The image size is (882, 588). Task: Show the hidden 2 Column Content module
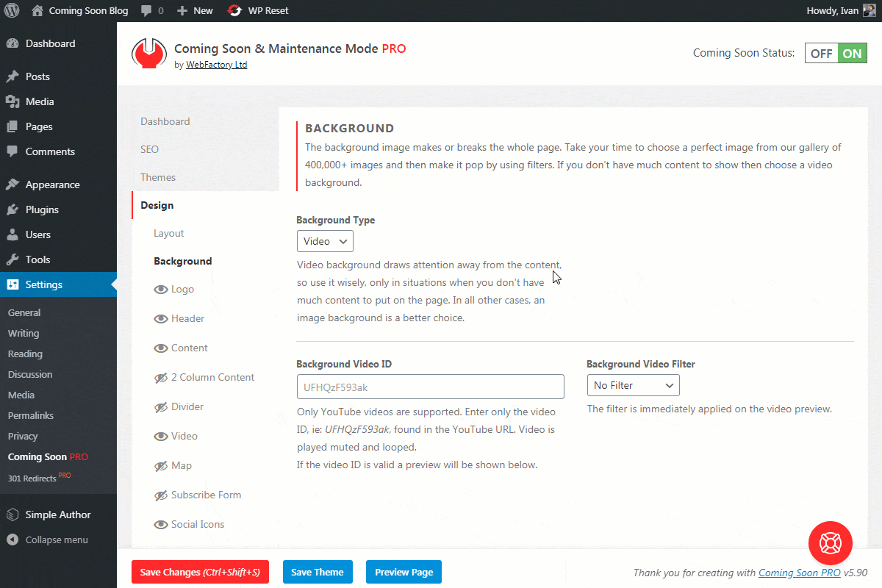161,378
